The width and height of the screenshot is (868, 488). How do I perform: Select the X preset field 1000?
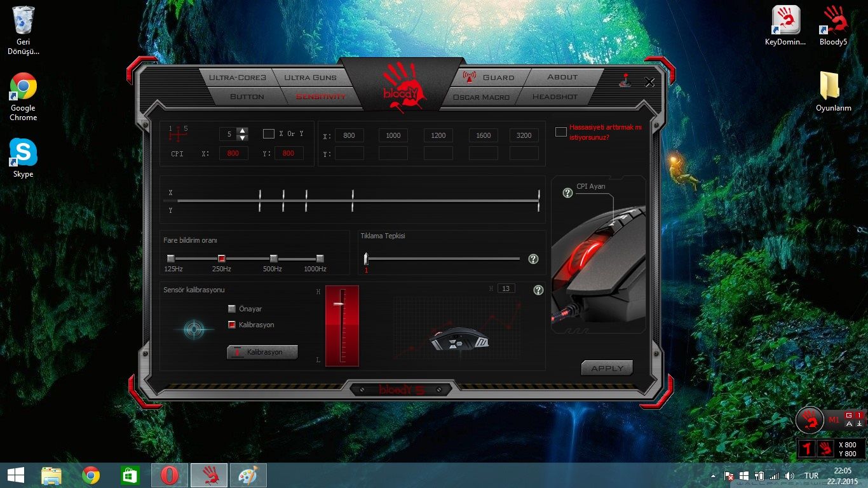393,135
